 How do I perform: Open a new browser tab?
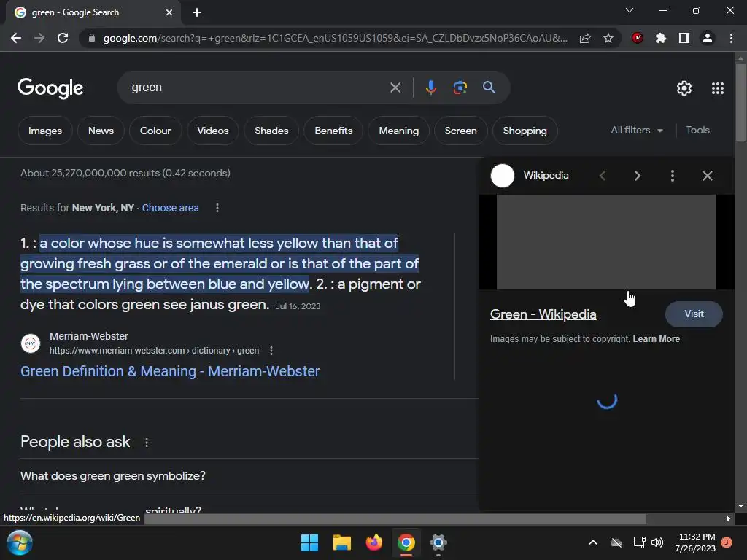(x=197, y=12)
